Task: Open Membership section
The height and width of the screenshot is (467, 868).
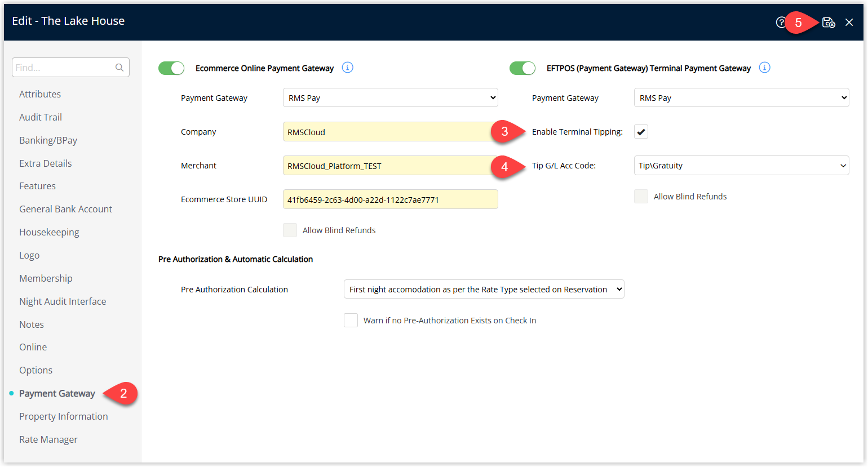Action: pyautogui.click(x=46, y=278)
